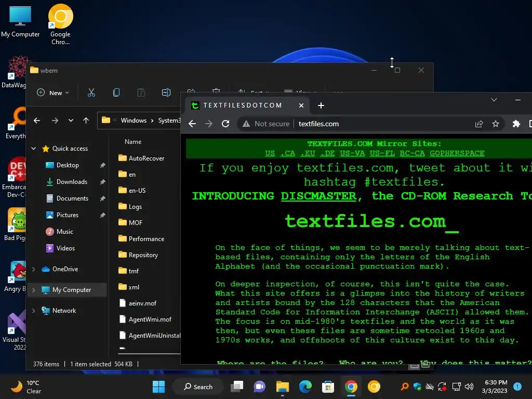The width and height of the screenshot is (532, 399).
Task: Click the Paste icon in File Explorer toolbar
Action: 141,92
